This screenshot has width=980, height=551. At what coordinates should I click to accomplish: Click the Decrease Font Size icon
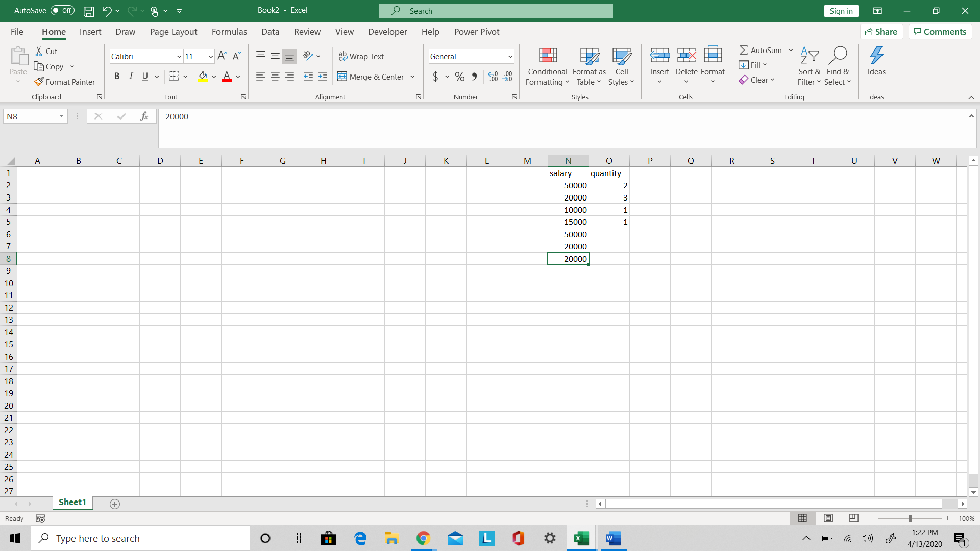click(237, 56)
